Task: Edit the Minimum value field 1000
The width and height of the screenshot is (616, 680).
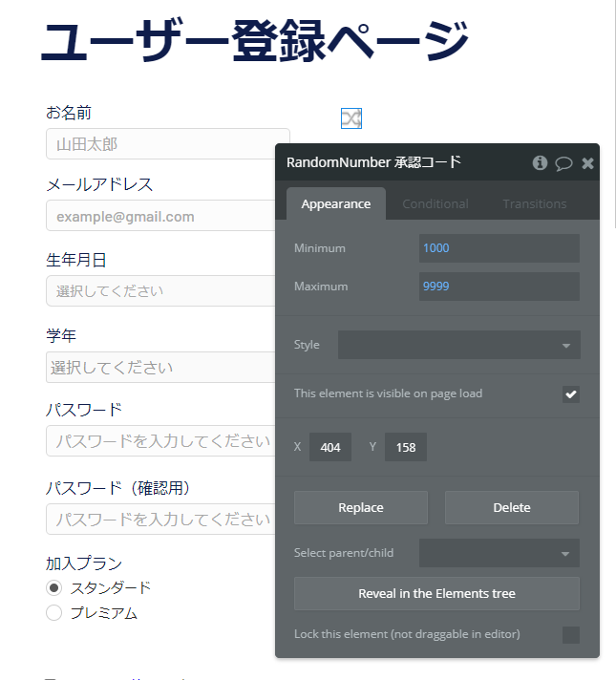Action: click(499, 248)
